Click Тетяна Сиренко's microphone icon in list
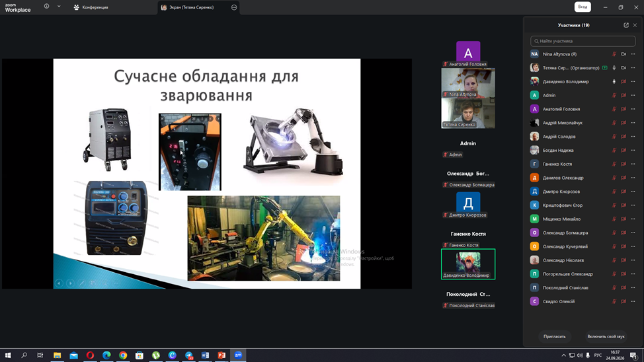The height and width of the screenshot is (362, 644). tap(614, 68)
